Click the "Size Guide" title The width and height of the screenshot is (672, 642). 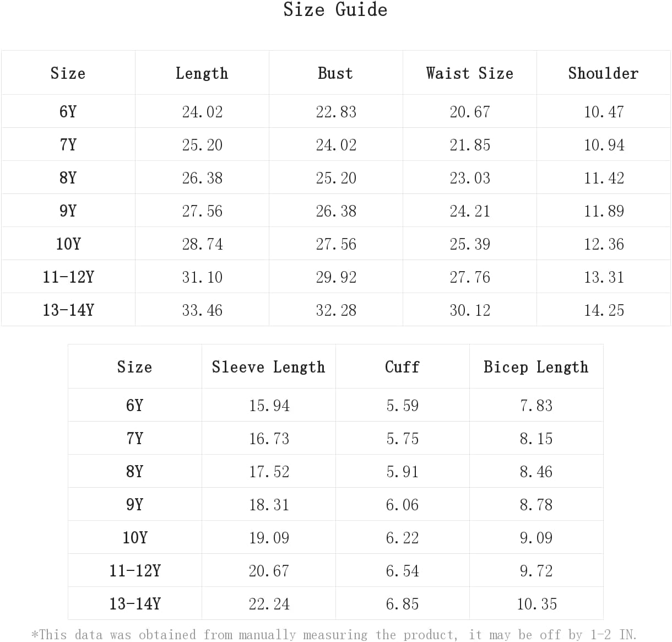(335, 10)
